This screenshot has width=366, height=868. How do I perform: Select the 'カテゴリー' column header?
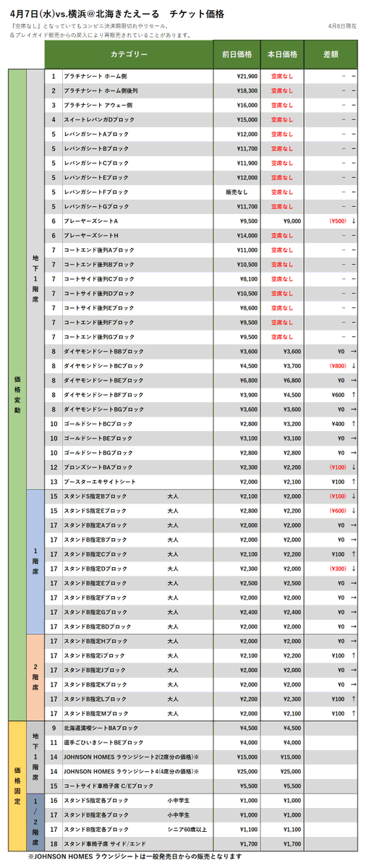point(129,54)
